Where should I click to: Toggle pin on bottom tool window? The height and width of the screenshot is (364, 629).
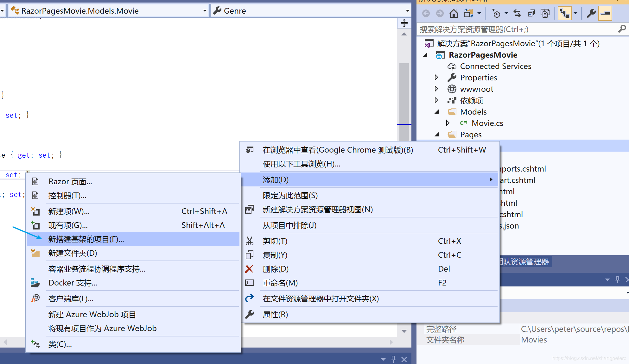[x=393, y=359]
